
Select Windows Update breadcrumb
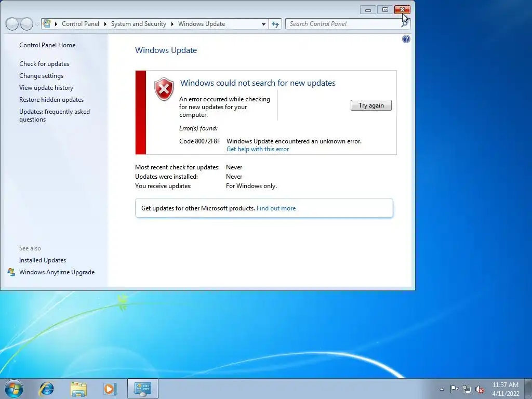tap(202, 24)
